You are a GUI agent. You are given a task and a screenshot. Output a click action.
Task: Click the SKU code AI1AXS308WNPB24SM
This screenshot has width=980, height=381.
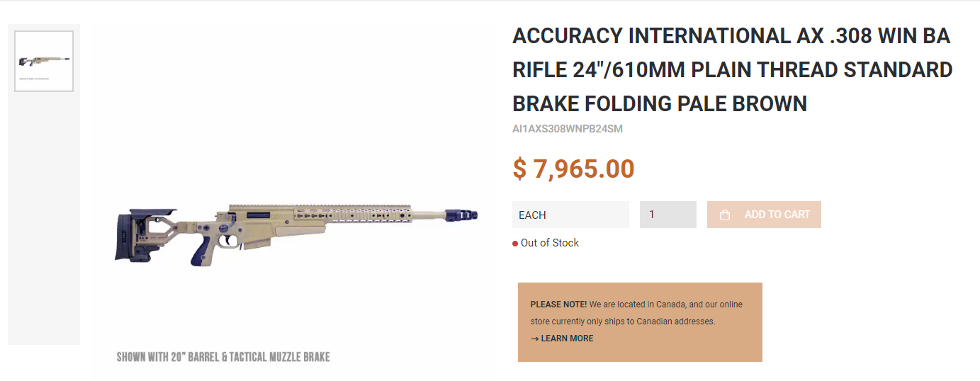(567, 129)
